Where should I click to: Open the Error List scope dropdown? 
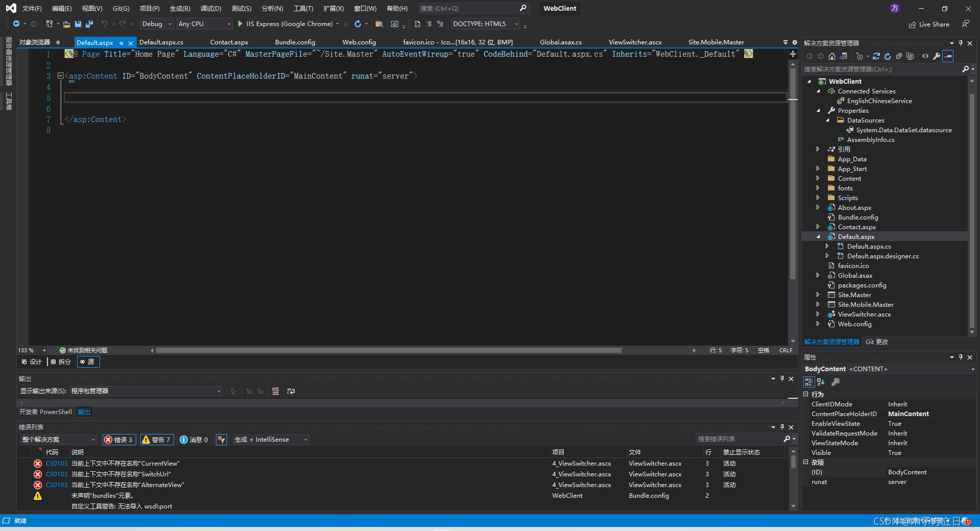pyautogui.click(x=59, y=440)
